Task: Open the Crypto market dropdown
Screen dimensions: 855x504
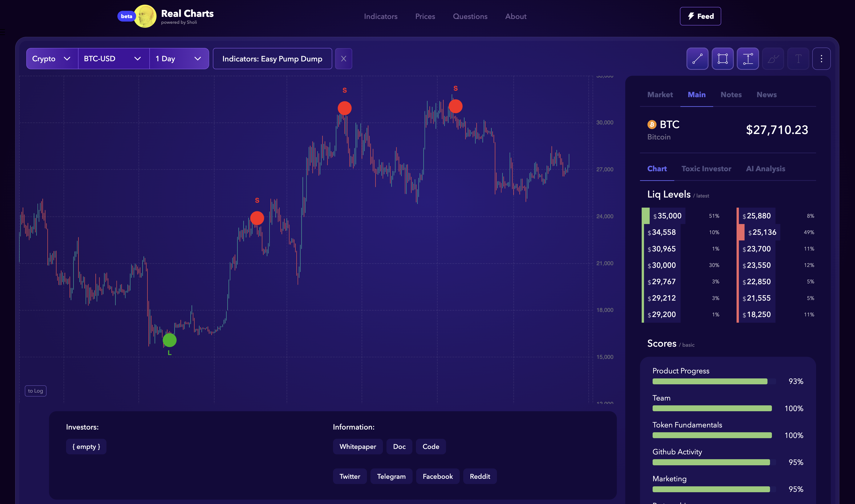Action: pos(52,59)
